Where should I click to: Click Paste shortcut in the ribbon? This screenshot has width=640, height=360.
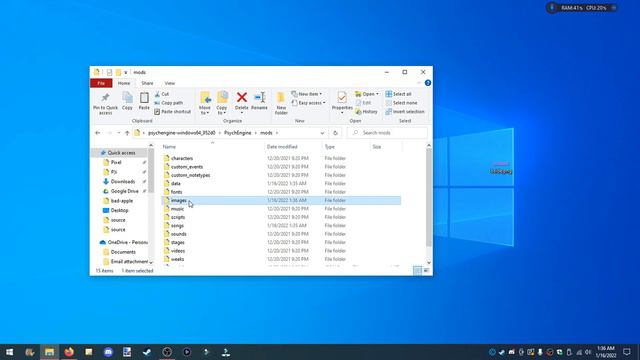[x=173, y=111]
